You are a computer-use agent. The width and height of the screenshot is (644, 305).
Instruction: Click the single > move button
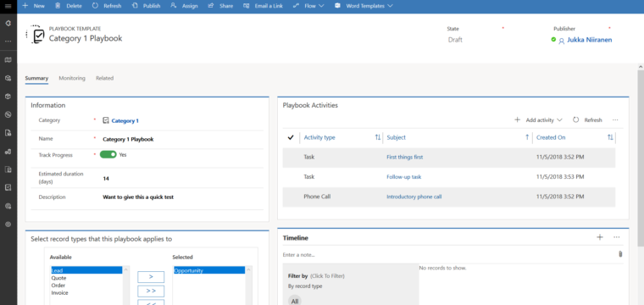click(151, 277)
